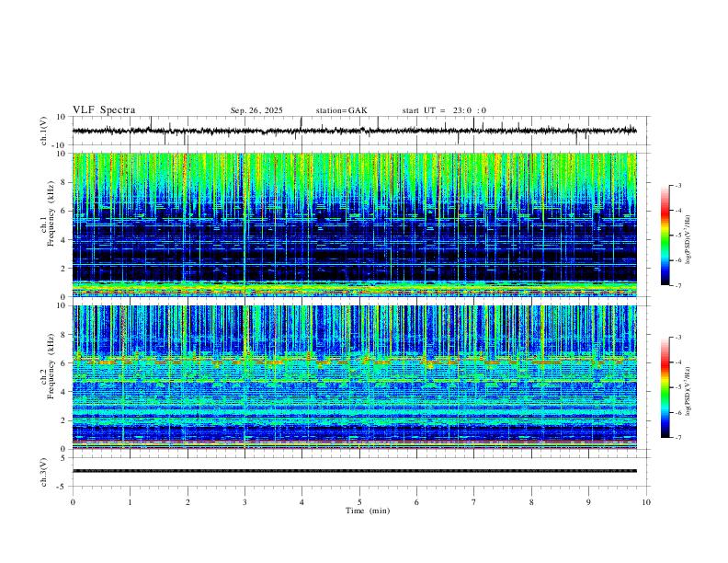Click time axis tick label "10"

646,502
